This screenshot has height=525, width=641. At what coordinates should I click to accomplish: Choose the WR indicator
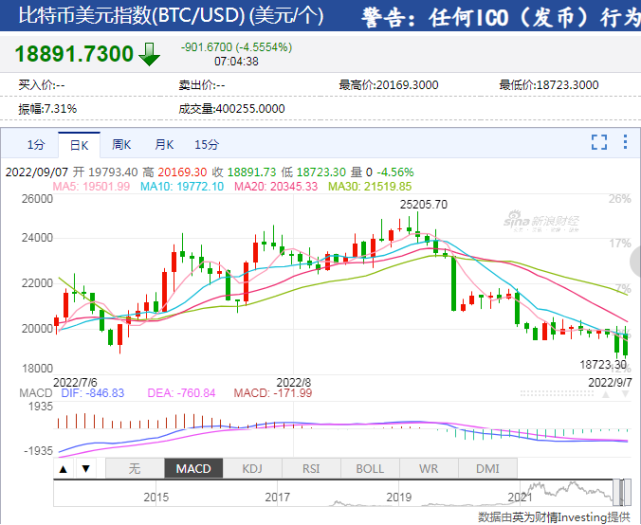pyautogui.click(x=431, y=468)
